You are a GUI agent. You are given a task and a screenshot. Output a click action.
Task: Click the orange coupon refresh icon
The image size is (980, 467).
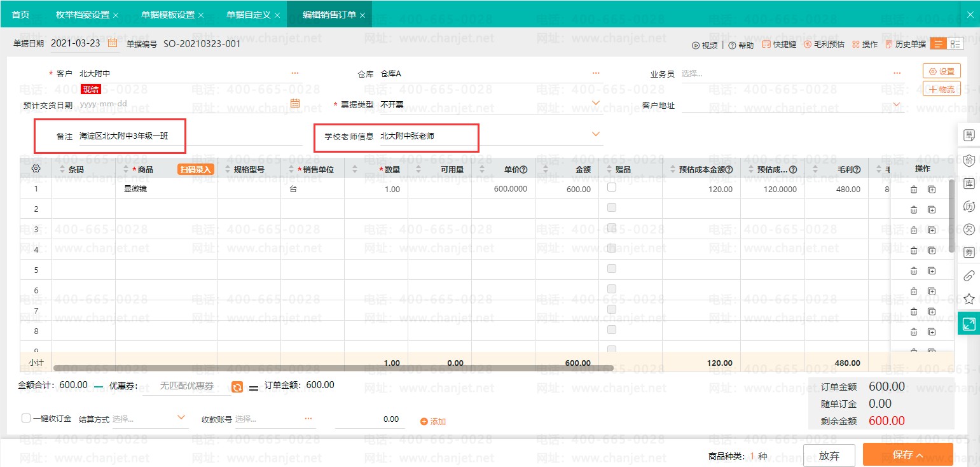[237, 387]
